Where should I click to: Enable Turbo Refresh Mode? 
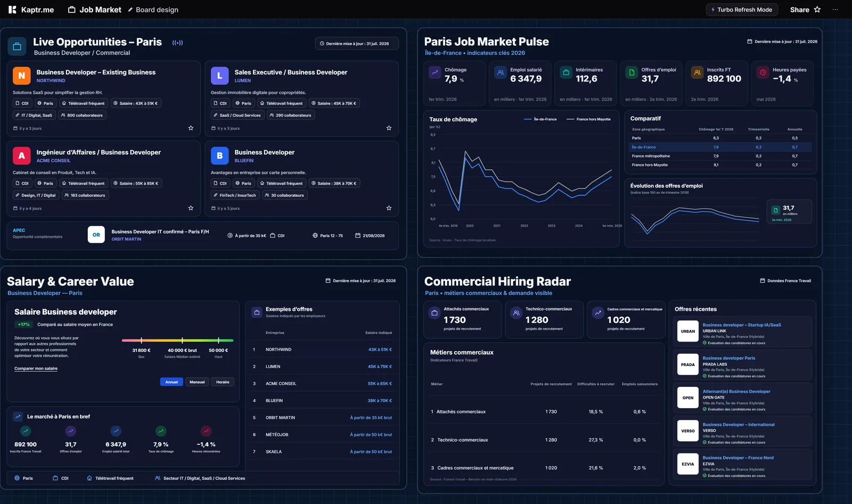click(x=742, y=10)
